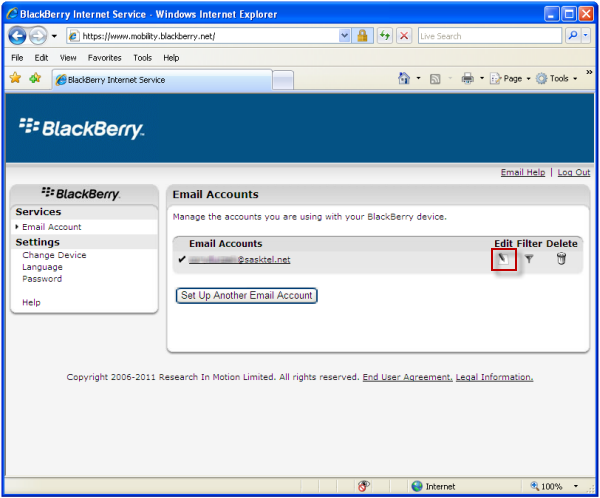Click the Log Out link
Viewport: 600px width, 498px height.
point(574,172)
